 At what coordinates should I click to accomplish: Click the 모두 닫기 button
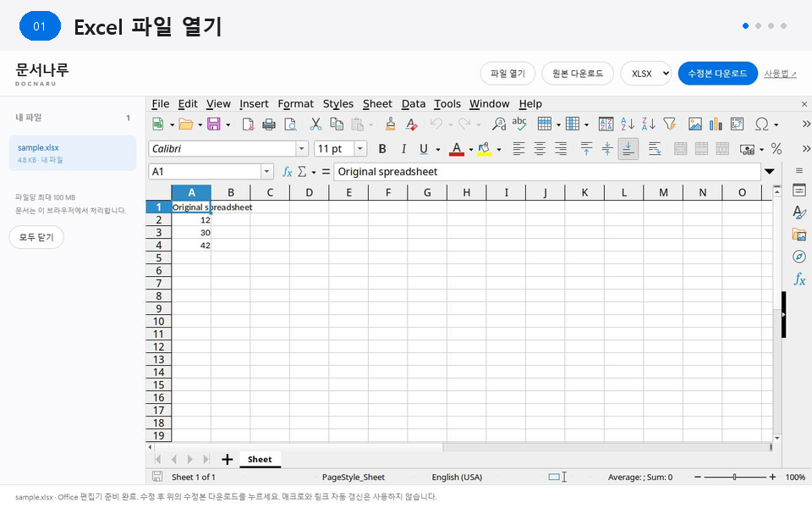[x=36, y=237]
